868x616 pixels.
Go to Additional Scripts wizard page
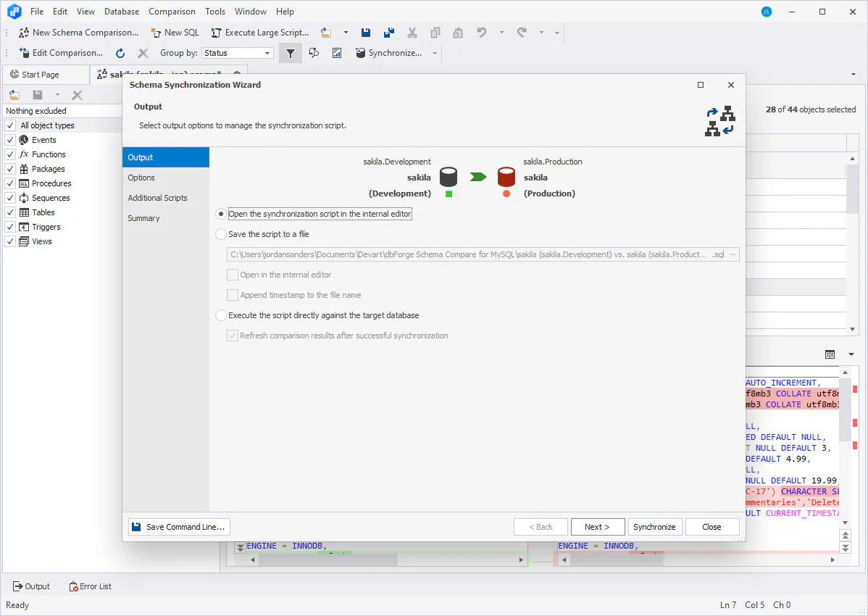coord(166,198)
